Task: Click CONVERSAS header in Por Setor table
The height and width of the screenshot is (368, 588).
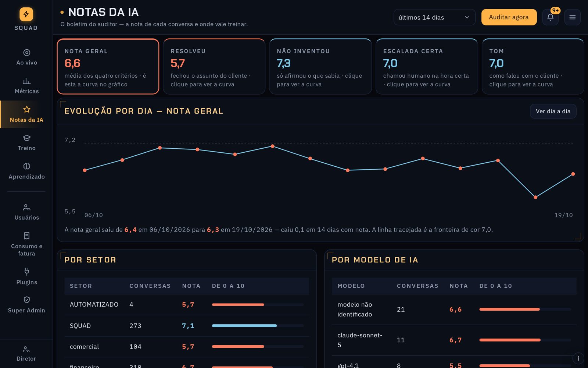Action: point(150,286)
